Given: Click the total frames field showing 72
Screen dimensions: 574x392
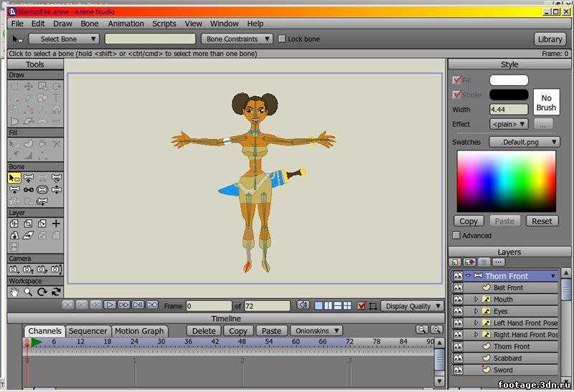Looking at the screenshot, I should click(267, 306).
